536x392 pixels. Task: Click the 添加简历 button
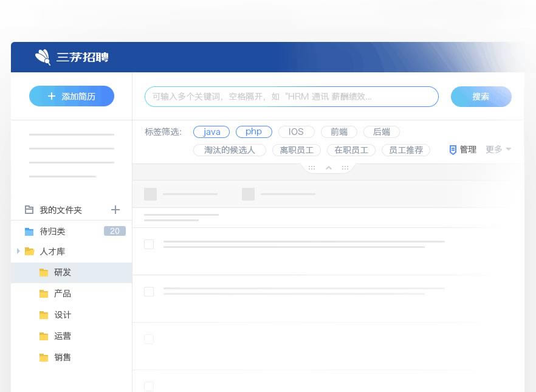tap(72, 96)
